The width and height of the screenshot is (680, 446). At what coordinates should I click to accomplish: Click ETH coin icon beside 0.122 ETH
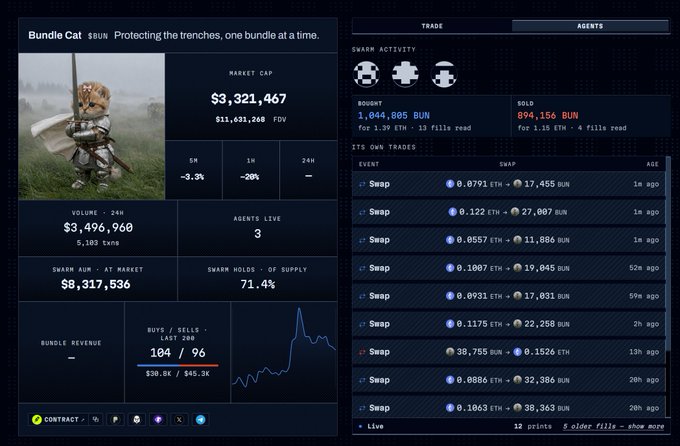(x=453, y=212)
